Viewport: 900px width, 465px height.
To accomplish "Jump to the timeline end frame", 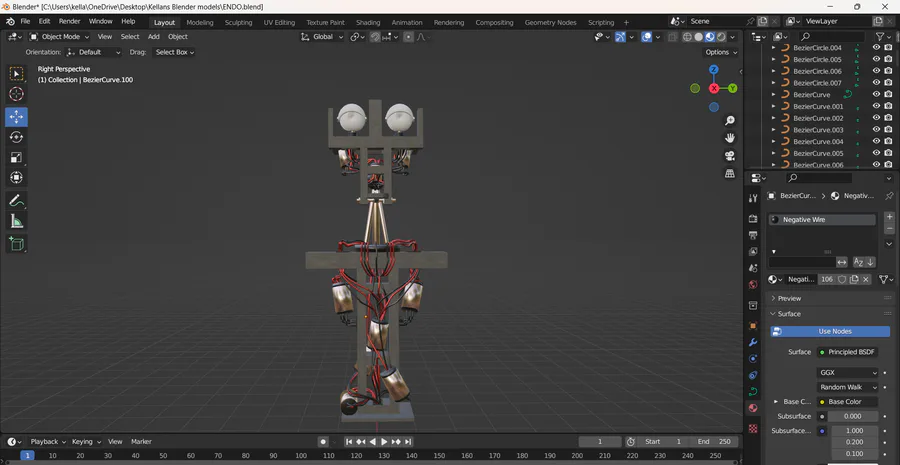I will point(408,441).
